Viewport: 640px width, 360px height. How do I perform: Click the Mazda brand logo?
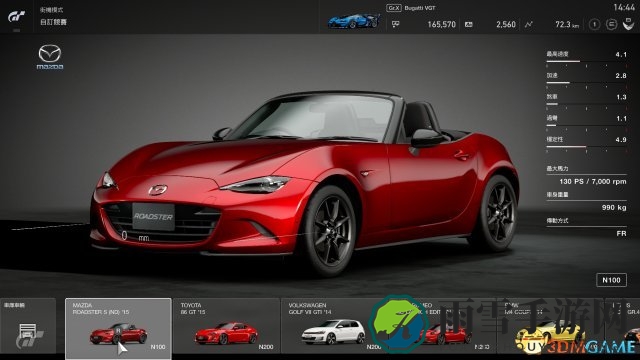50,57
